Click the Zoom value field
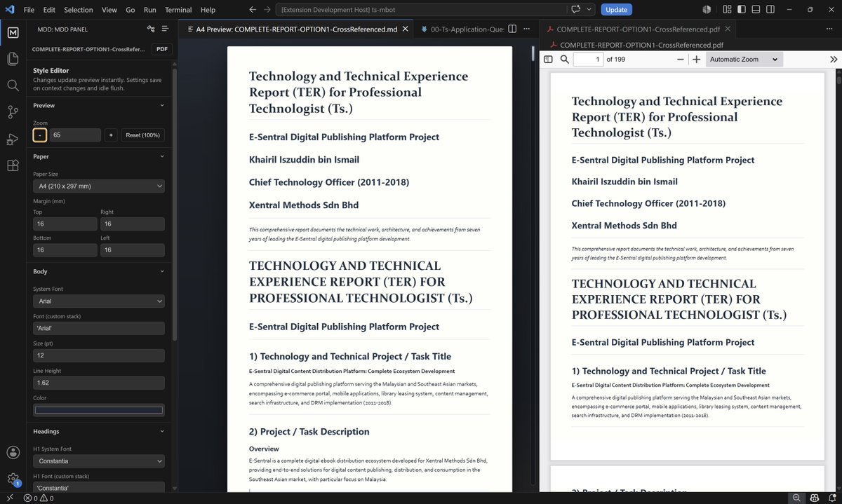 click(x=75, y=135)
